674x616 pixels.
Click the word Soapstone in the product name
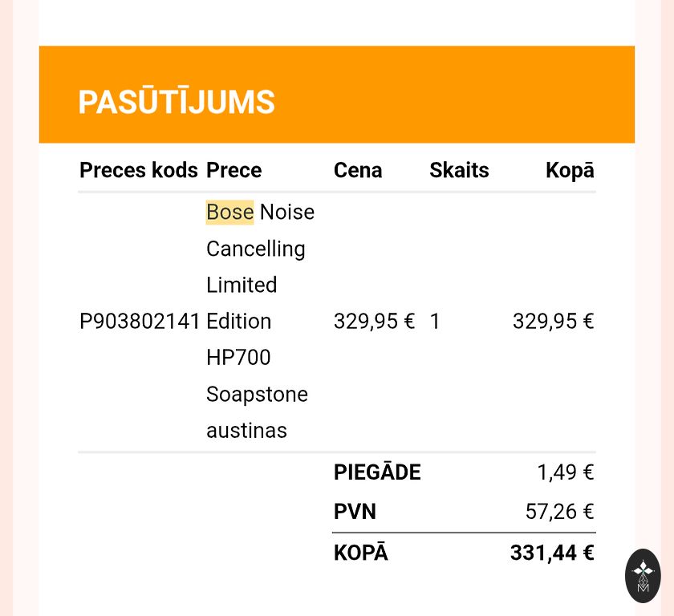257,395
